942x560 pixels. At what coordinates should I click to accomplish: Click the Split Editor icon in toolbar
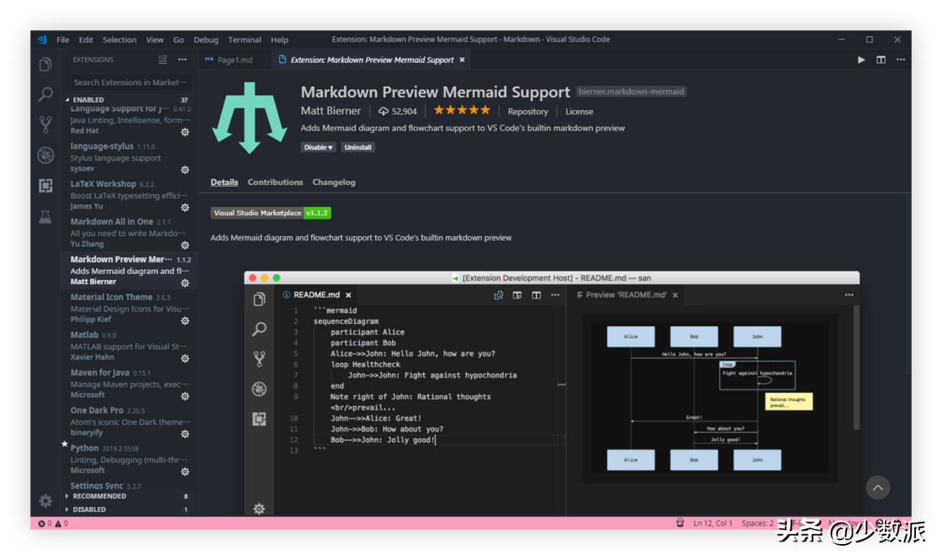[881, 60]
